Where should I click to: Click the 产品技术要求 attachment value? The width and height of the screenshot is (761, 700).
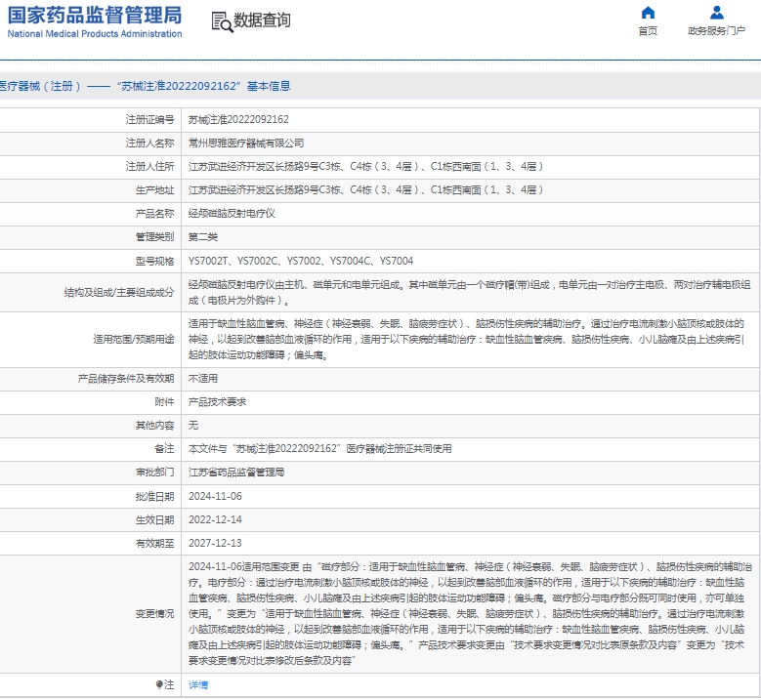coord(217,401)
